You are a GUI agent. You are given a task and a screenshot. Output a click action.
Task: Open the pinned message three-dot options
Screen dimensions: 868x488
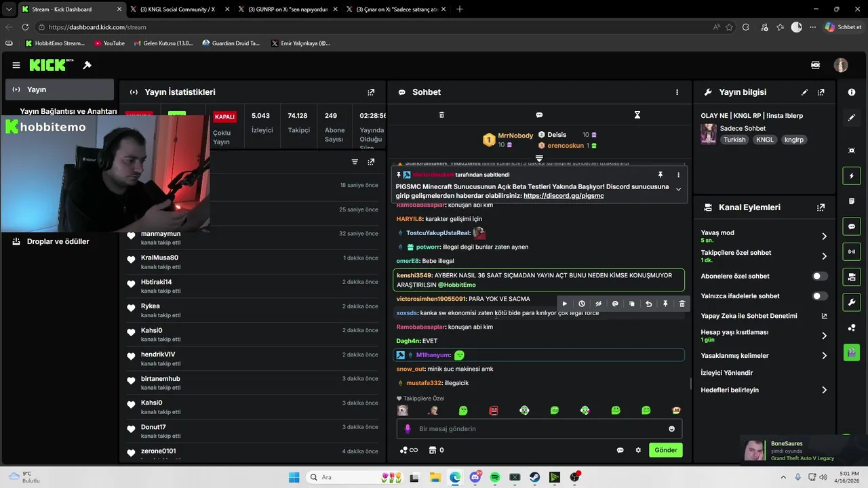[678, 175]
